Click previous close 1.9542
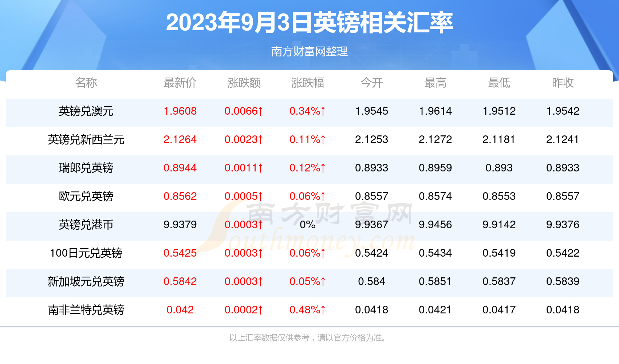 [563, 111]
